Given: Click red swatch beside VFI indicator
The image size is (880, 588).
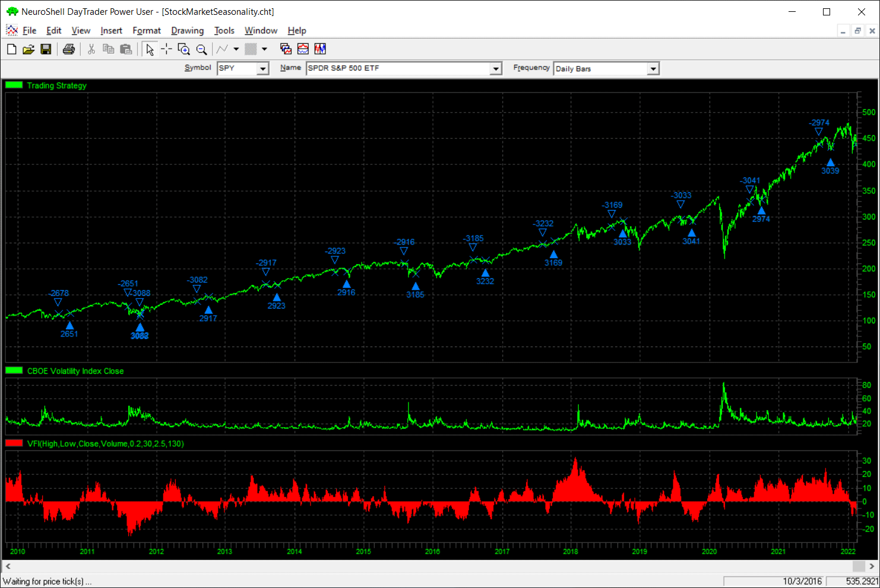Looking at the screenshot, I should 14,443.
